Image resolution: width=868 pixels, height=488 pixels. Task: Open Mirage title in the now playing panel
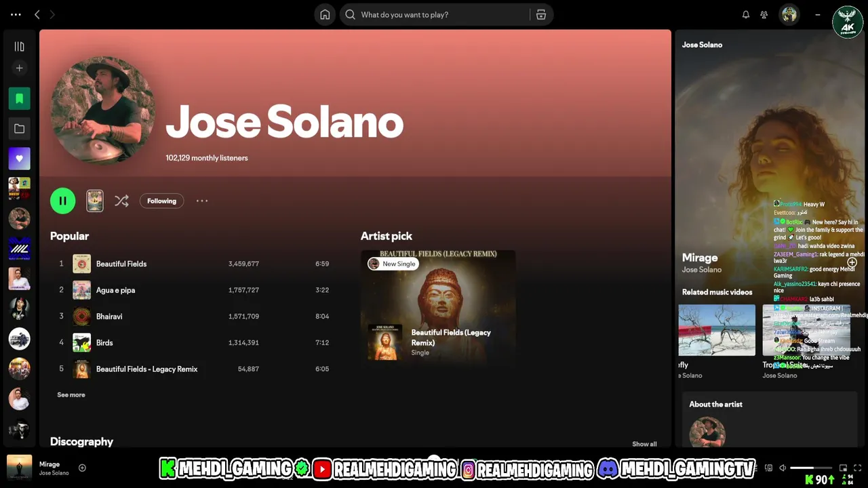[700, 258]
